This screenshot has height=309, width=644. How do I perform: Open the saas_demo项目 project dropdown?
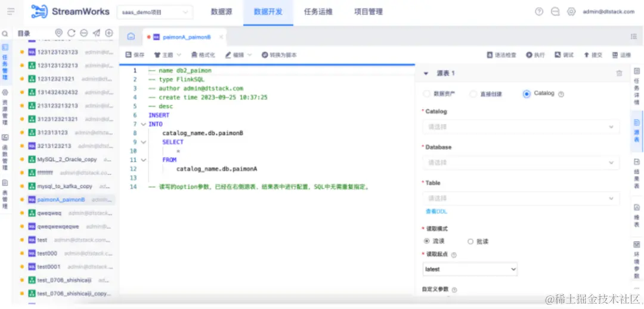pos(155,13)
